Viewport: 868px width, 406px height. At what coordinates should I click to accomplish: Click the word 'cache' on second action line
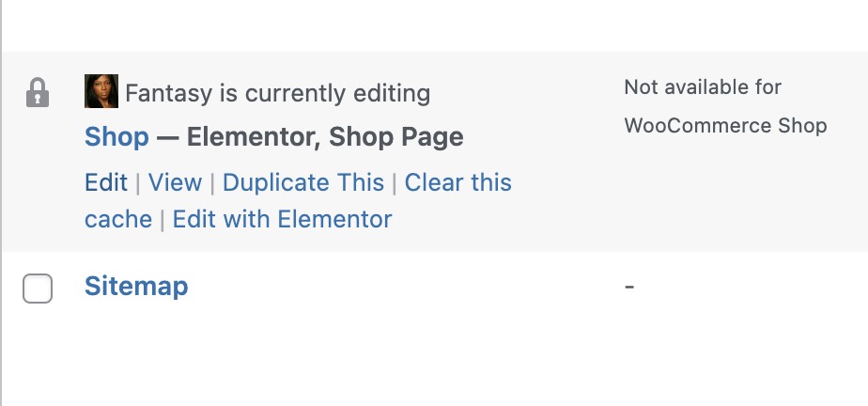pos(118,219)
